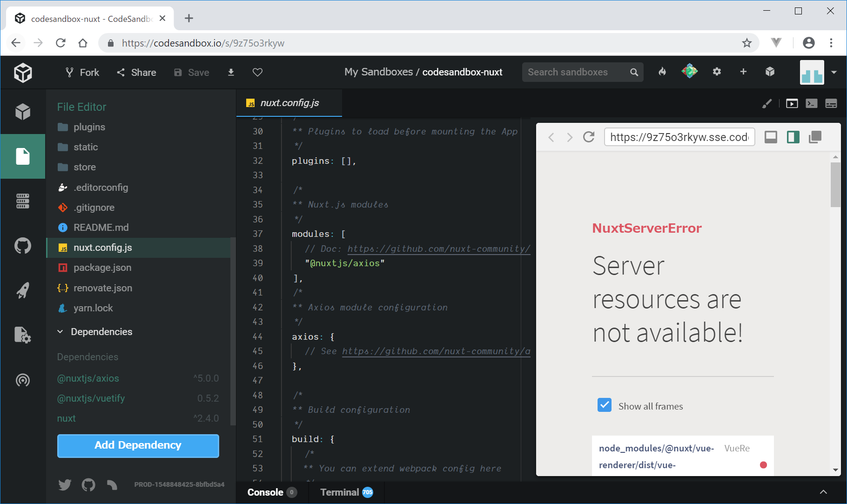
Task: Expand the bottom console panel chevron
Action: click(823, 492)
